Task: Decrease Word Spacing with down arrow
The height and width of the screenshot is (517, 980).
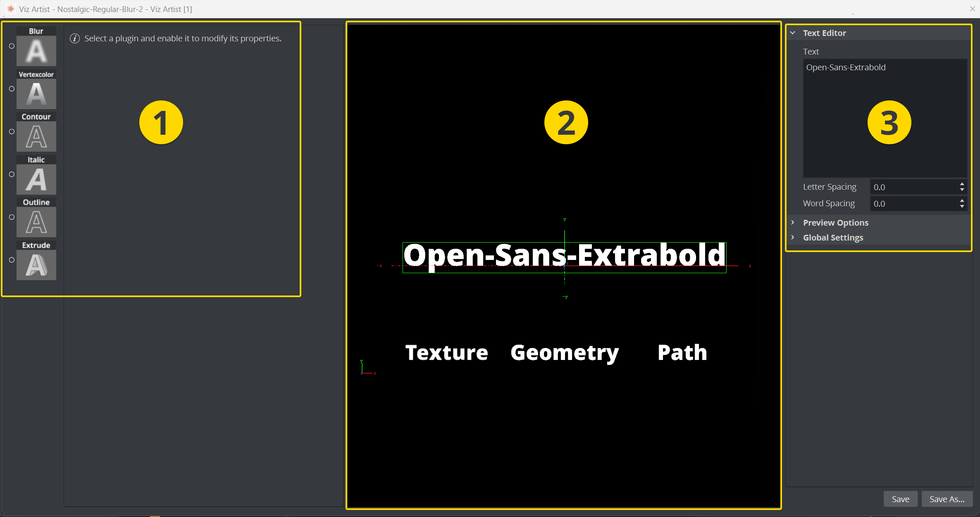Action: click(962, 206)
